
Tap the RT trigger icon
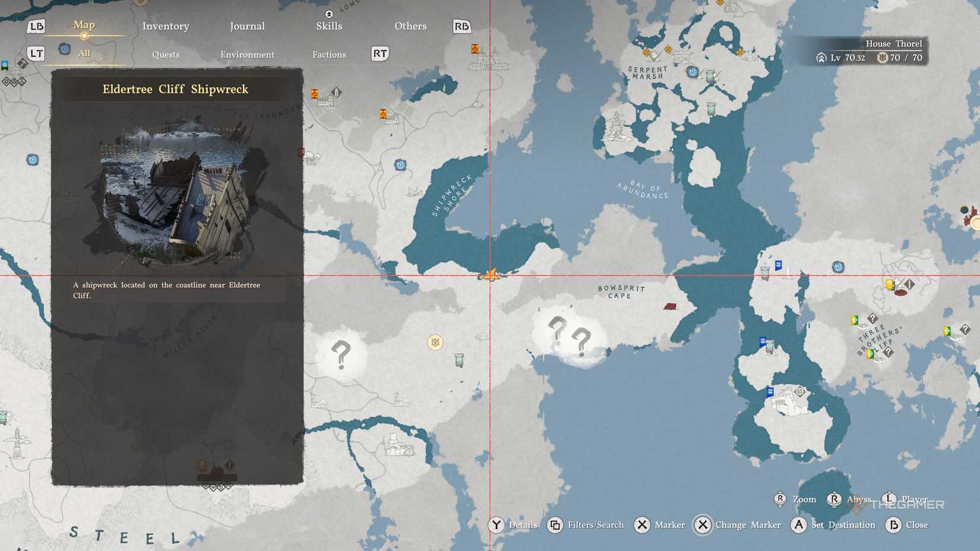(380, 53)
